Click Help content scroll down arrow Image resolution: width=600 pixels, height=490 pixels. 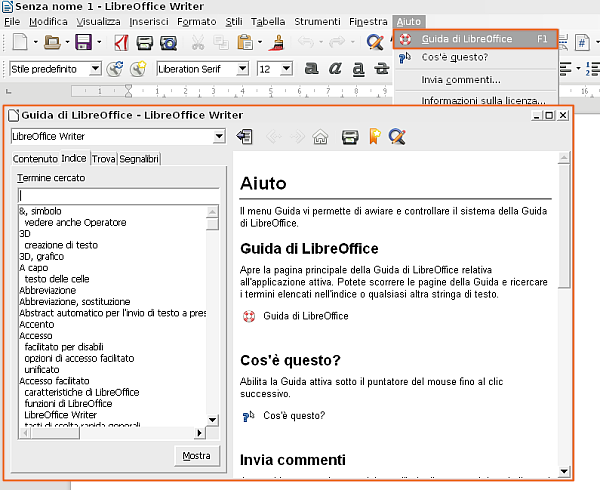click(x=564, y=471)
